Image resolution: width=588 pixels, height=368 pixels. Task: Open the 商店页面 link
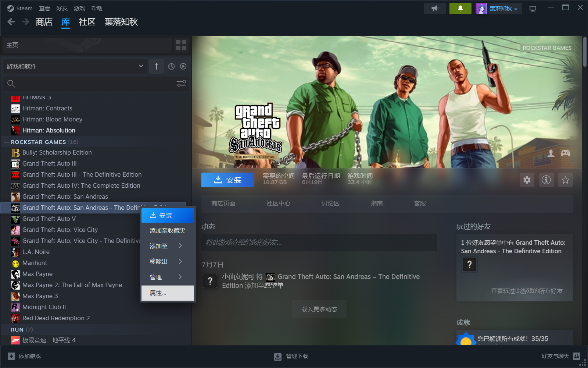point(223,204)
